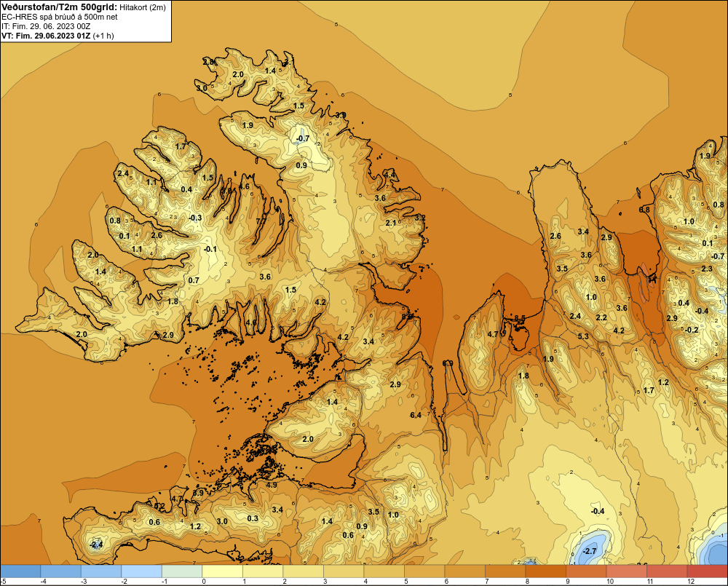Click 'EC-HRES spá brúuð á 500m net' line
The width and height of the screenshot is (728, 586).
click(x=60, y=17)
